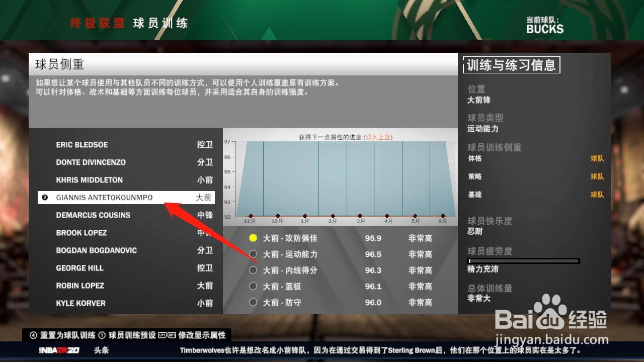Select the 大前 - 攻防俱佳 radio option
Image resolution: width=644 pixels, height=362 pixels.
(253, 238)
